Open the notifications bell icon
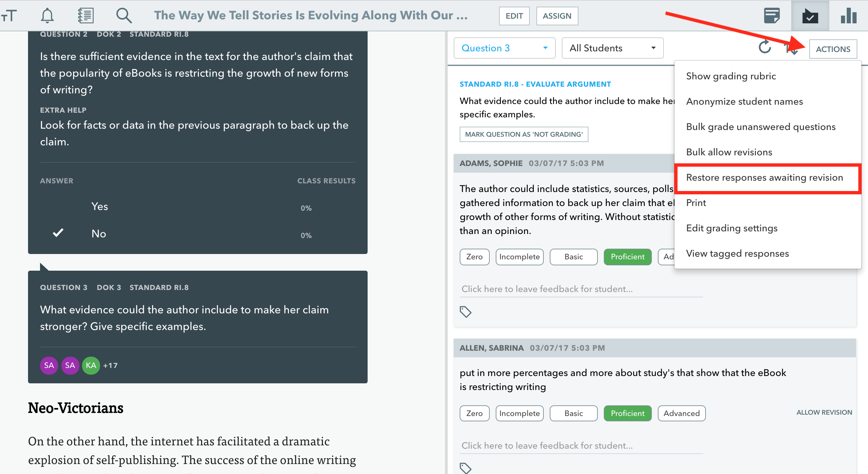This screenshot has height=474, width=868. point(47,15)
